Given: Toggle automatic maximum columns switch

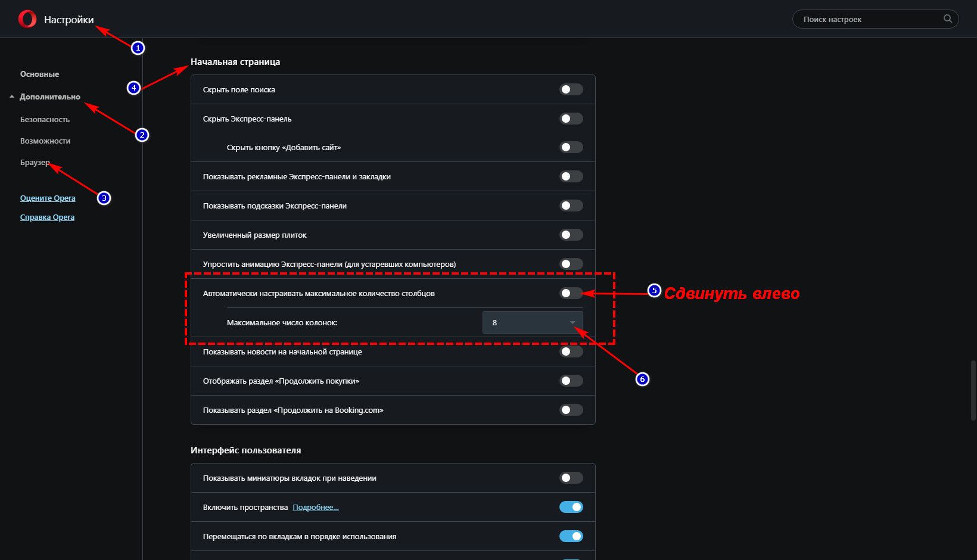Looking at the screenshot, I should (571, 293).
